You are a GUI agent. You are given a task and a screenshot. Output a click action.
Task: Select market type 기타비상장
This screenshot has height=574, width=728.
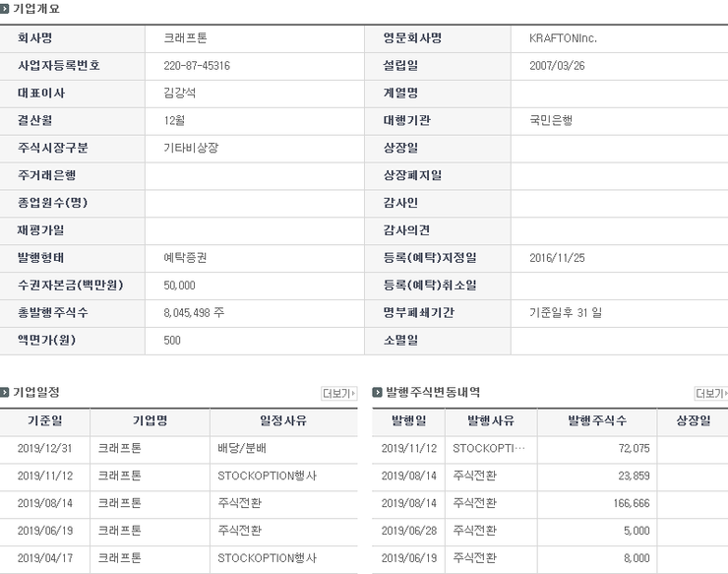191,148
